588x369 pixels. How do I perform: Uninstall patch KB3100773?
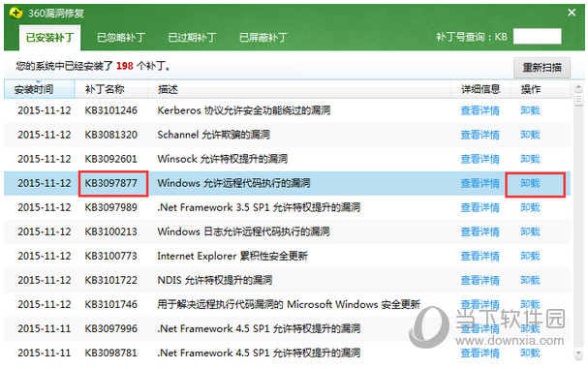click(x=530, y=256)
